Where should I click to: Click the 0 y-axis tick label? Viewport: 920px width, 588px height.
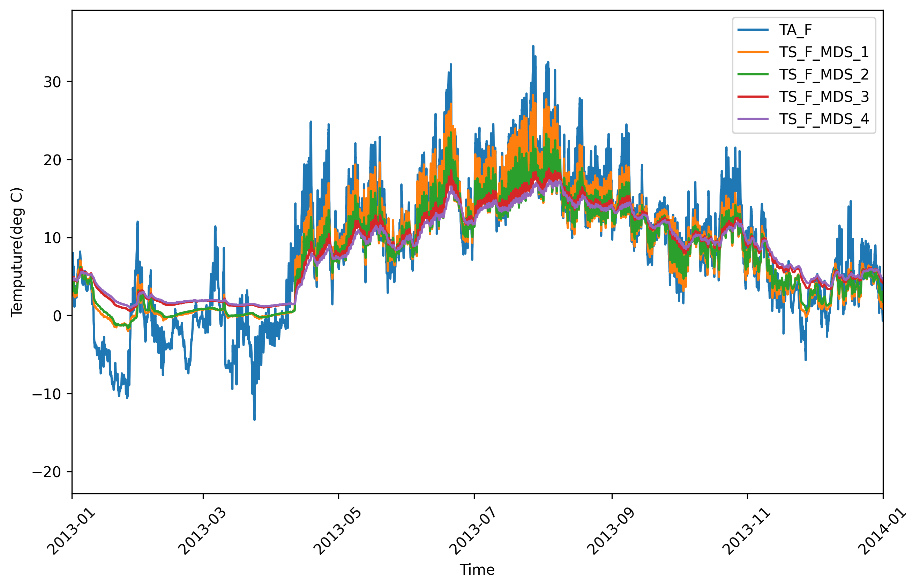(x=57, y=316)
